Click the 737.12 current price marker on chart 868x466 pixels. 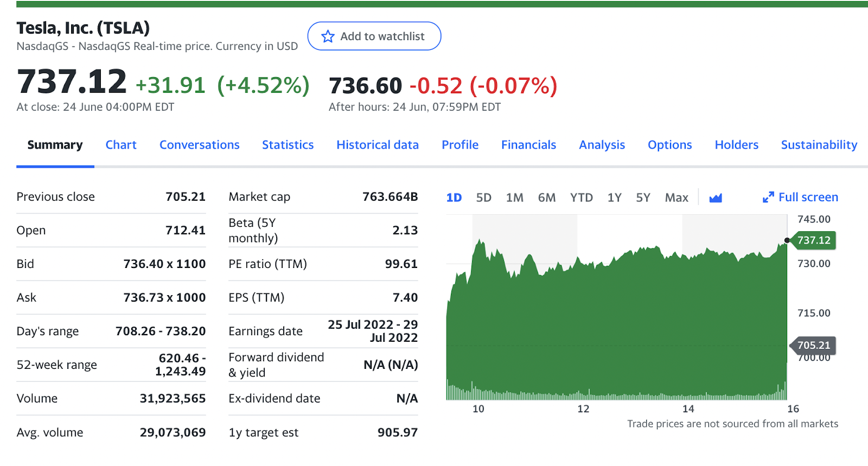coord(813,240)
